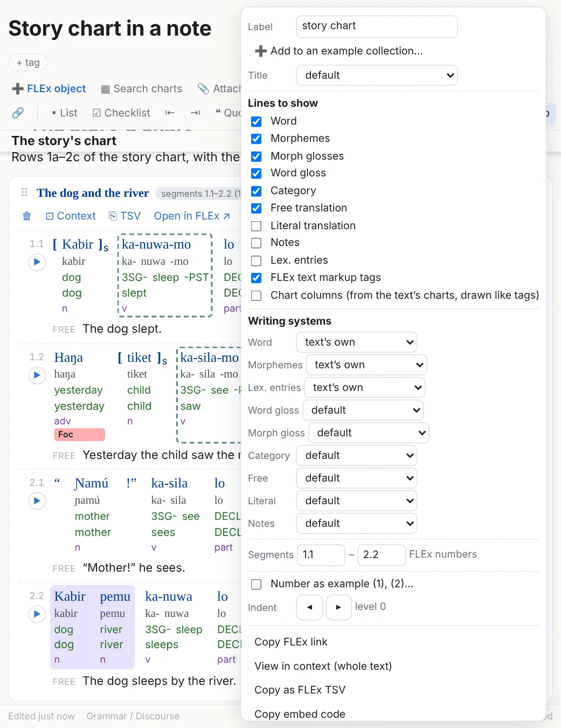
Task: Open Word gloss writing system dropdown
Action: [x=363, y=410]
